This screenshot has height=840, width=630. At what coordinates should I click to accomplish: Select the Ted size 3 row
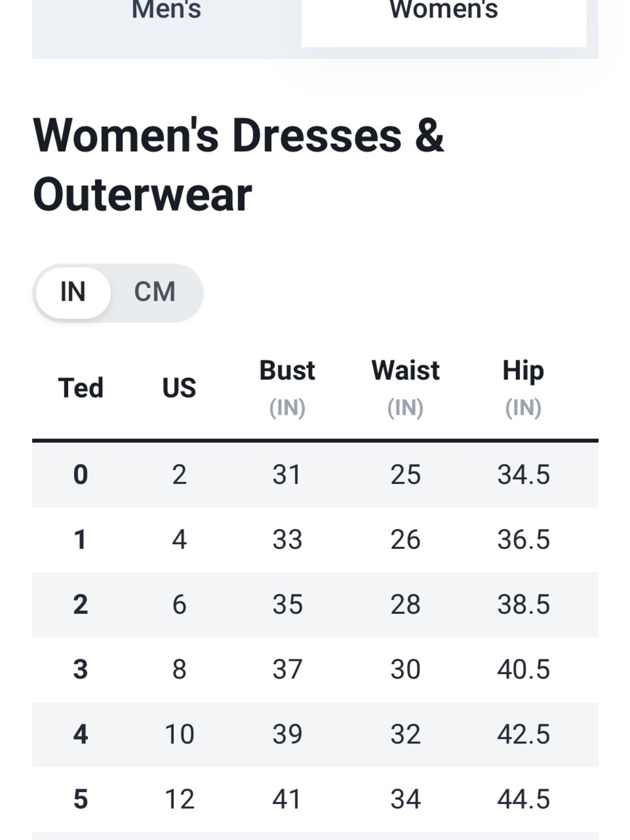click(315, 669)
